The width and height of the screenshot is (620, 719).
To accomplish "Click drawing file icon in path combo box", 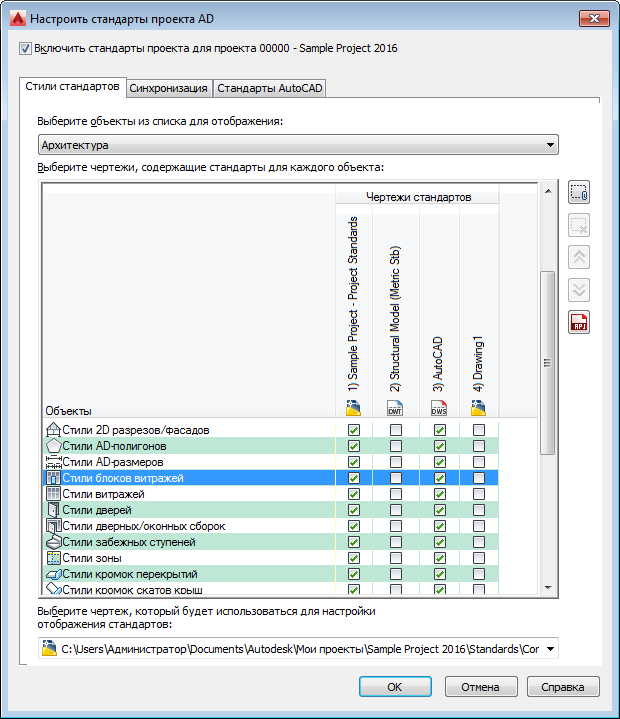I will (49, 648).
